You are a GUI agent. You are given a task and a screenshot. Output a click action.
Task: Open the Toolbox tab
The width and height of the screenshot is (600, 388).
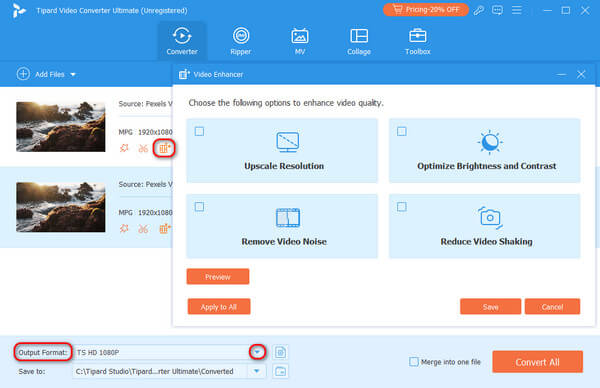coord(417,41)
